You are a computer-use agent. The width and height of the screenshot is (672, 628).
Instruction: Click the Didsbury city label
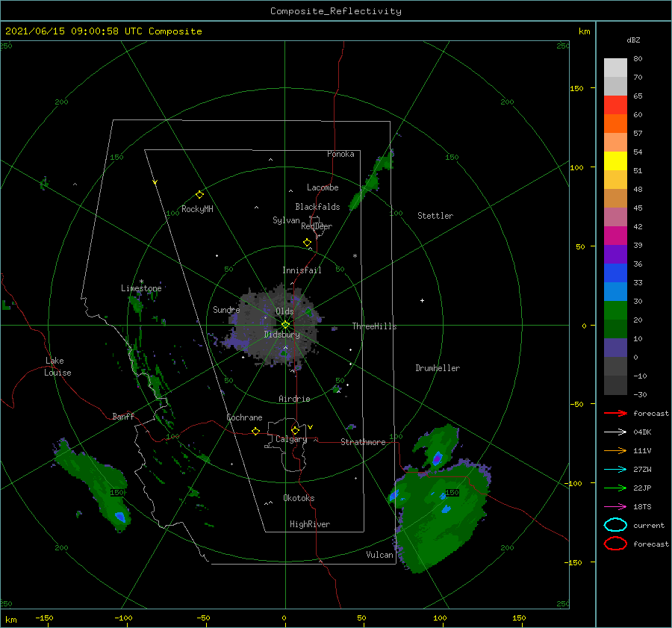281,335
